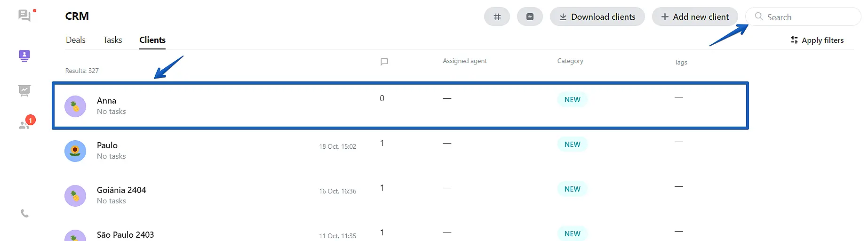
Task: Select the Clients tab
Action: [152, 40]
